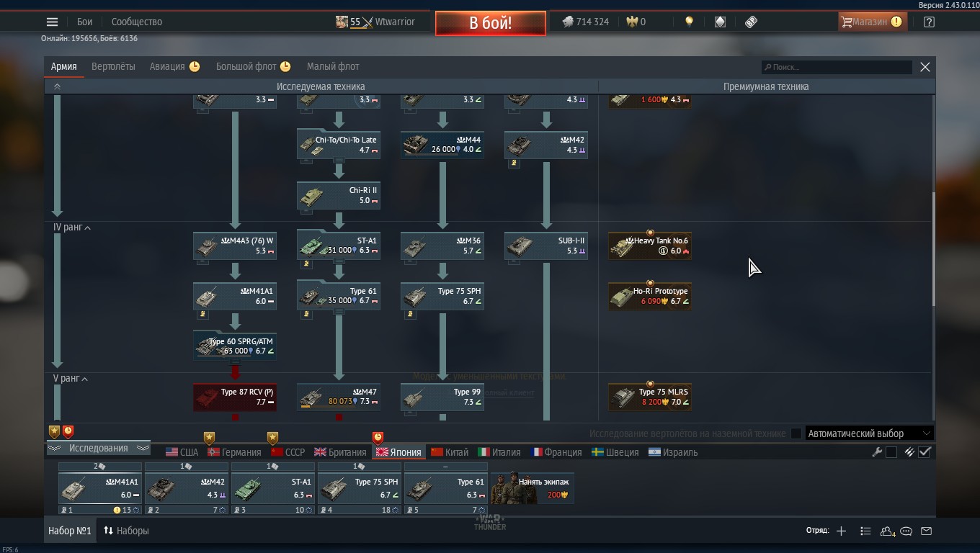Select the ST-A1 crew slot 3

272,489
